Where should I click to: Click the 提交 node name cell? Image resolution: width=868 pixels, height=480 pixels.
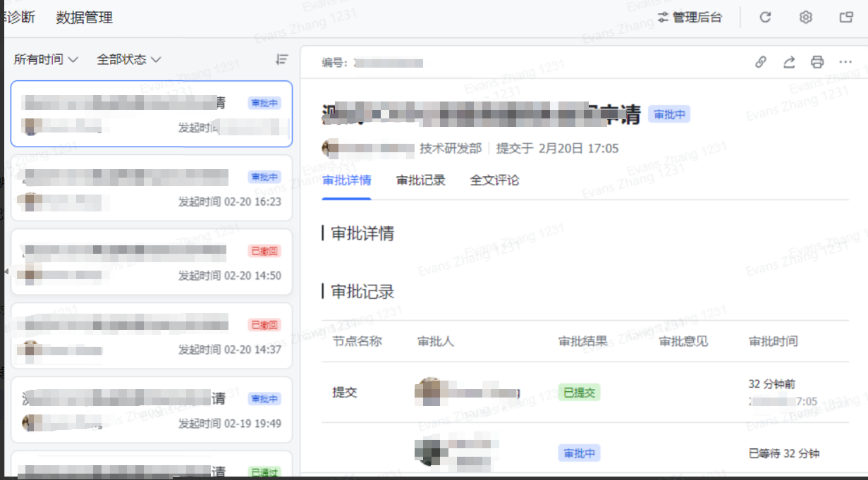(345, 393)
